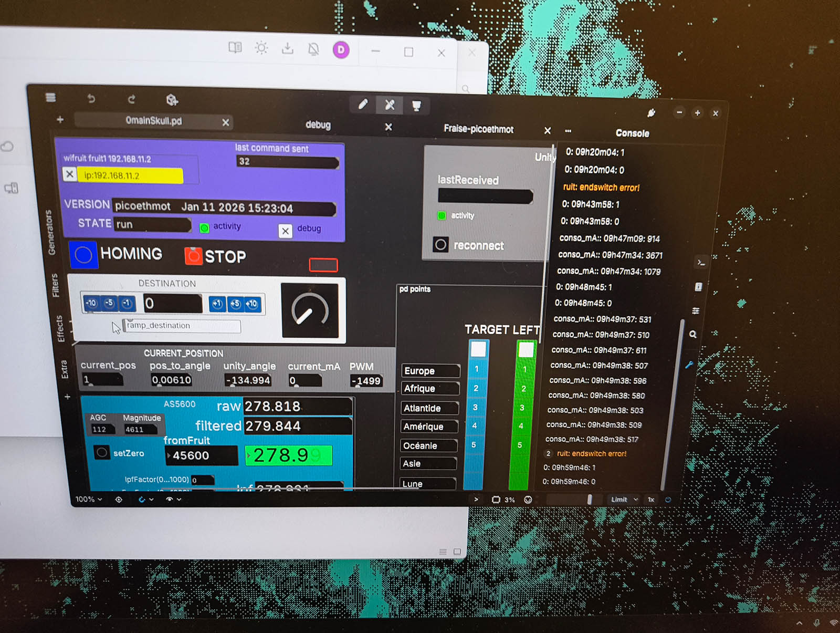Open the 100% zoom level dropdown
Viewport: 840px width, 633px height.
88,499
